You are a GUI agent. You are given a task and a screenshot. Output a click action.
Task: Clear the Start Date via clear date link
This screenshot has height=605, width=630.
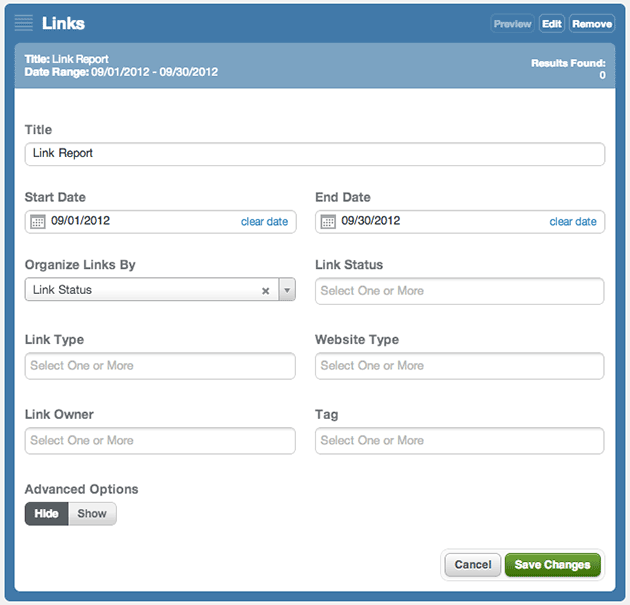(x=264, y=222)
